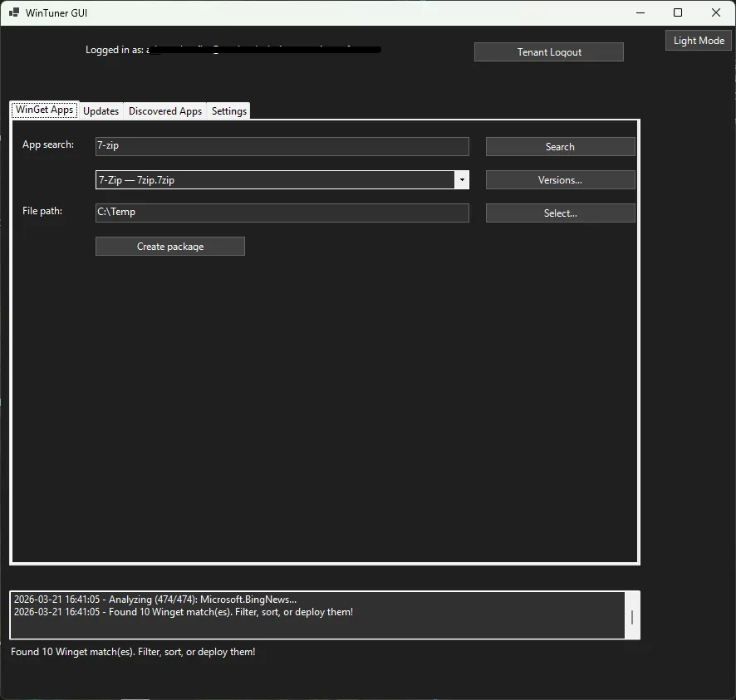736x700 pixels.
Task: Click the Analyzing Microsoft.BingNews log line
Action: click(x=155, y=600)
